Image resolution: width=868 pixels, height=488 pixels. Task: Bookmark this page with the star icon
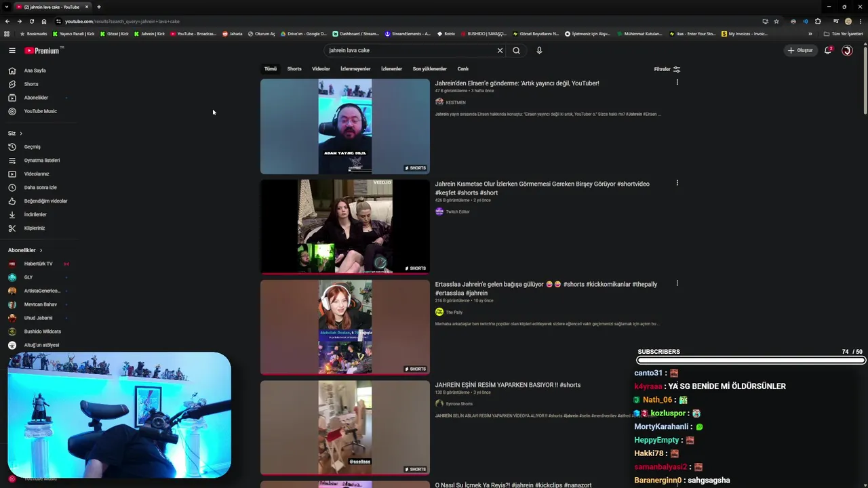[x=776, y=21]
